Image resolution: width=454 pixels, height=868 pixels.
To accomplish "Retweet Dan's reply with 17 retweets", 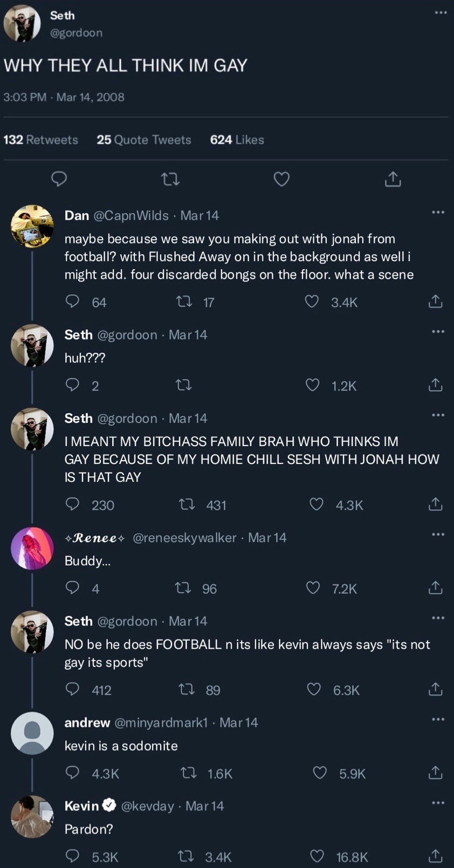I will (184, 301).
